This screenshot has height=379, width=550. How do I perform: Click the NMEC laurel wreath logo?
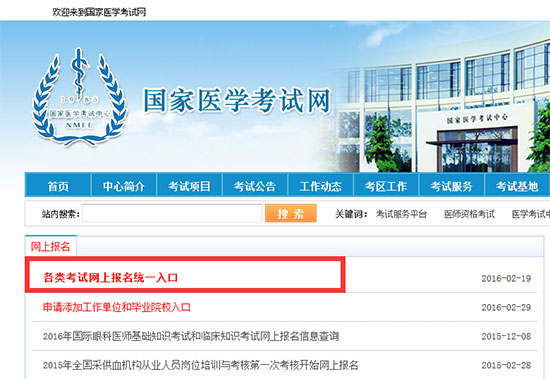(79, 97)
